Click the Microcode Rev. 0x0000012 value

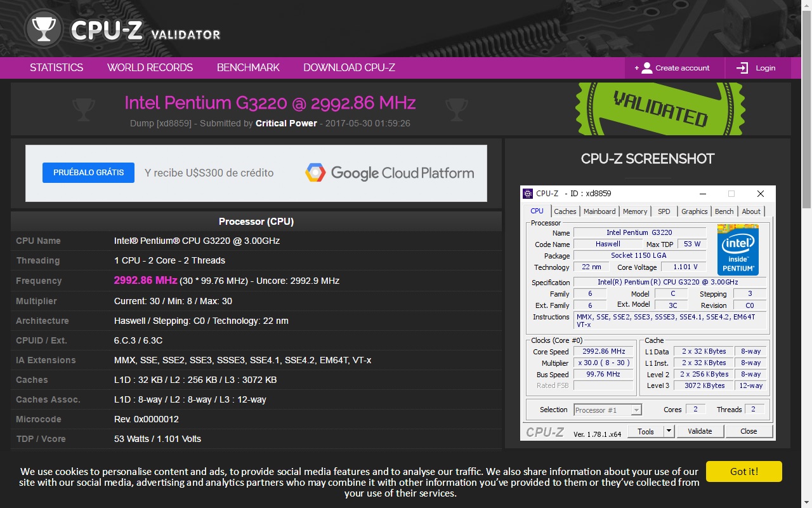(x=146, y=419)
